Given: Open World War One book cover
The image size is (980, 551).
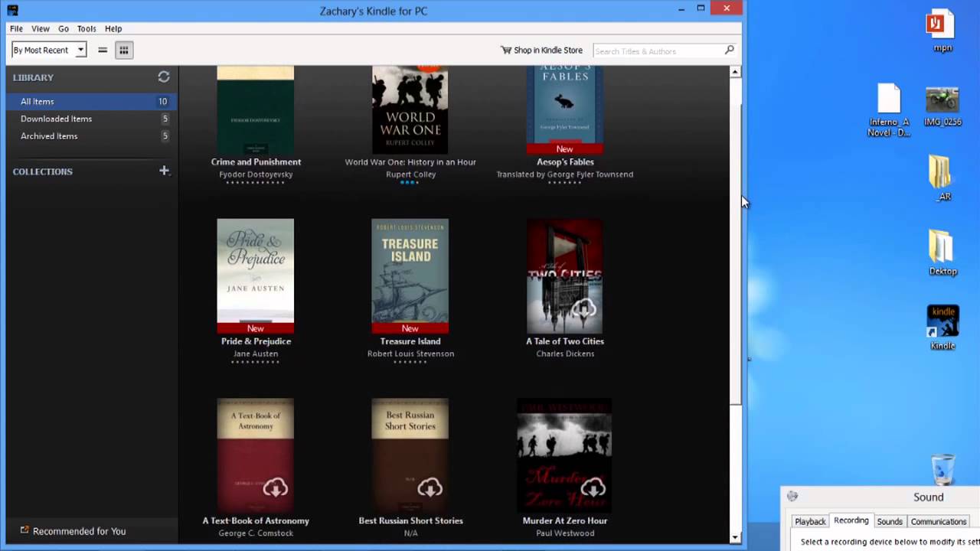Looking at the screenshot, I should pos(410,110).
